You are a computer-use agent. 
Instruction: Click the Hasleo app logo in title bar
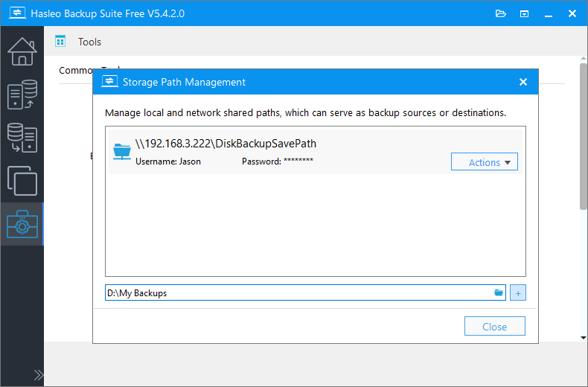[17, 13]
